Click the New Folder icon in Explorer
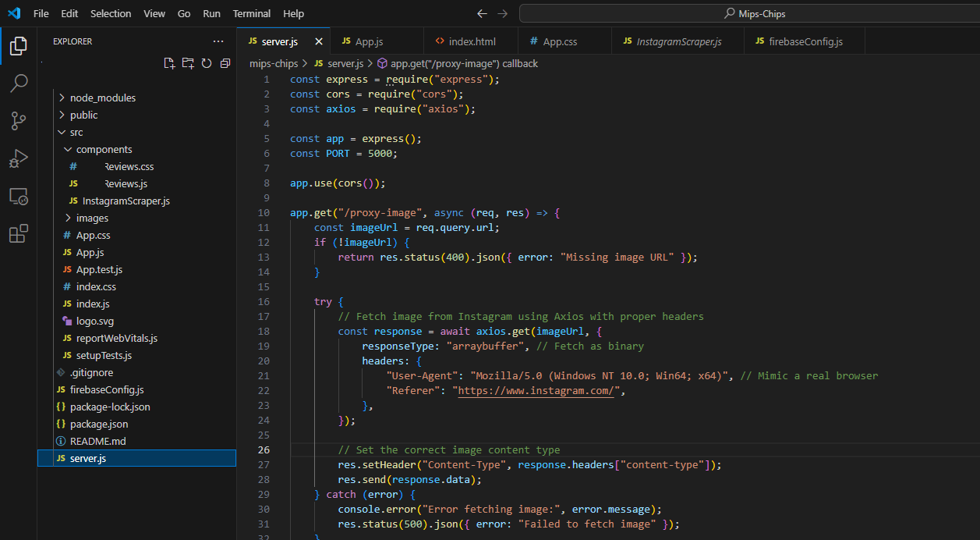Screen dimensions: 980x540 pyautogui.click(x=188, y=63)
